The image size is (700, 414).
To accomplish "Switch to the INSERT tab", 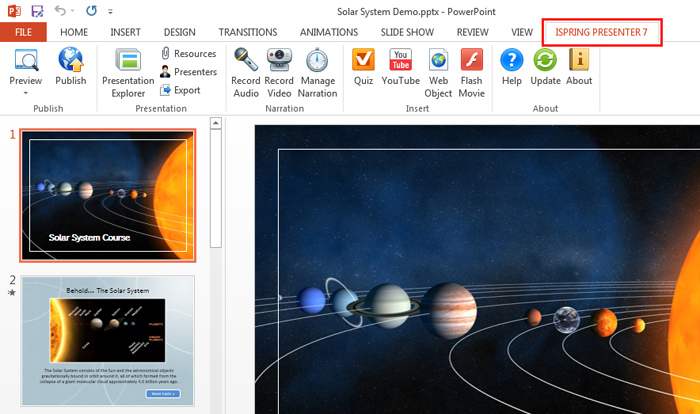I will (x=125, y=32).
